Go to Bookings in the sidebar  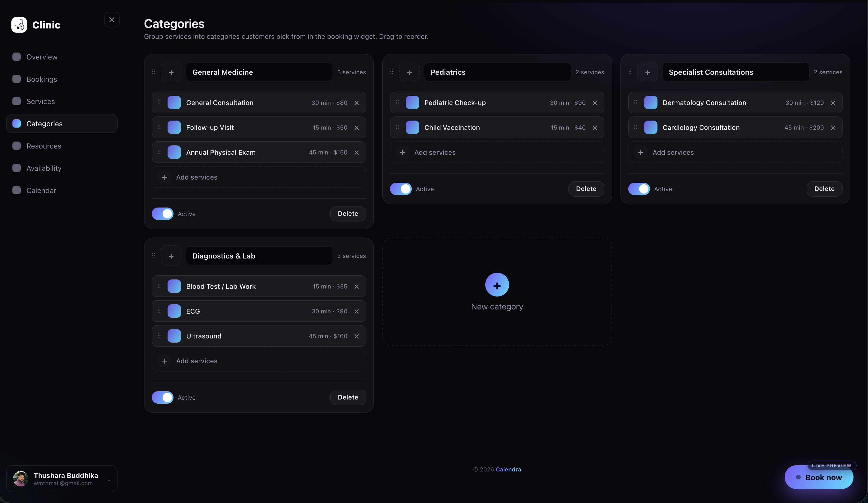tap(62, 79)
